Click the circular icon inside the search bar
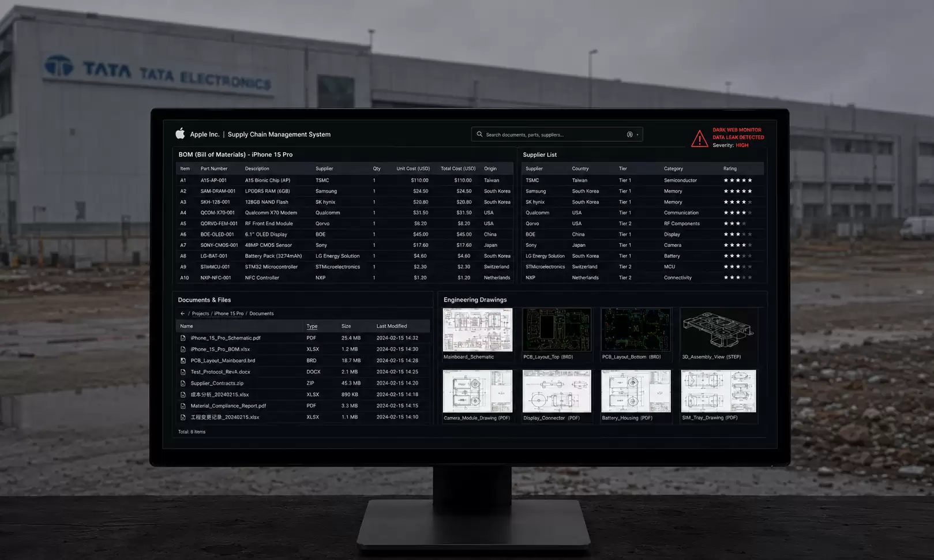 coord(629,134)
